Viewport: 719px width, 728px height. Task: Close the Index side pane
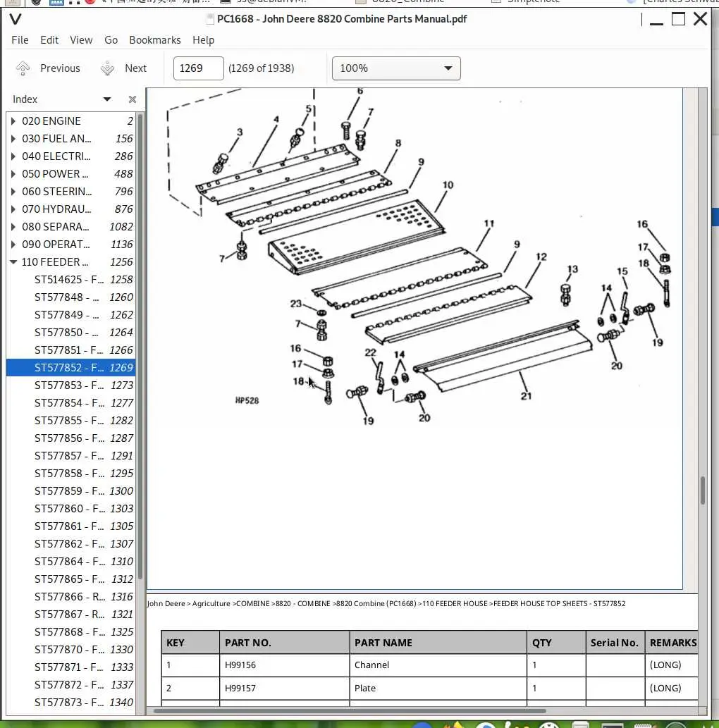[133, 99]
